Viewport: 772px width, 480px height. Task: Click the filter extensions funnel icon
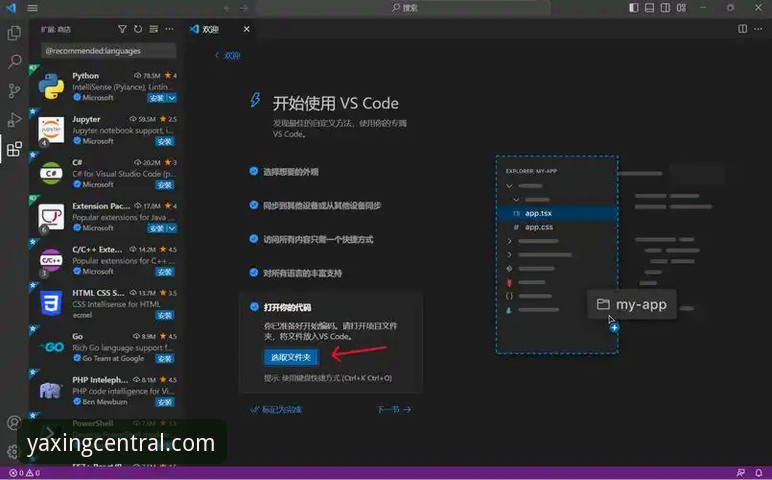point(122,29)
